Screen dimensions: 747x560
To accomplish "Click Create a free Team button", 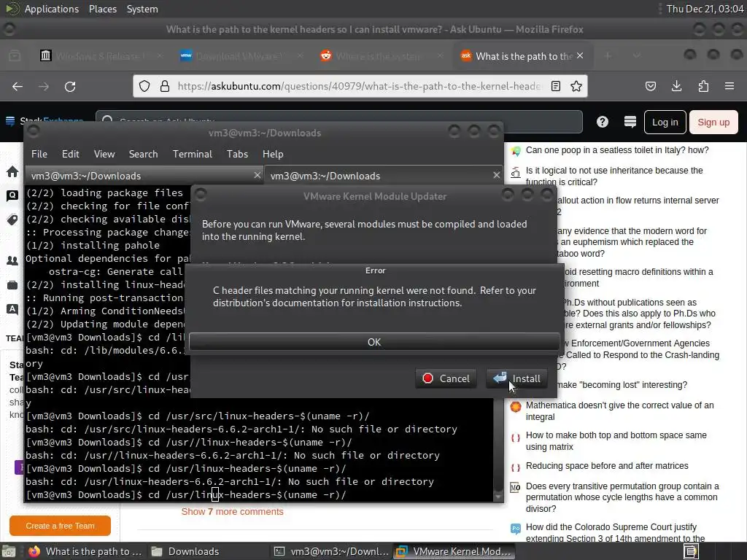I will (60, 526).
